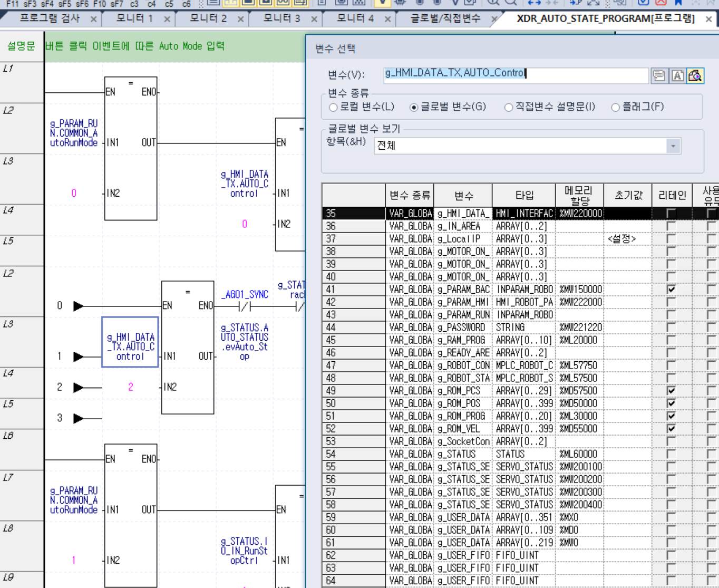719x588 pixels.
Task: Open the 전체 dropdown under 글로벌 변수 보기
Action: click(x=673, y=146)
